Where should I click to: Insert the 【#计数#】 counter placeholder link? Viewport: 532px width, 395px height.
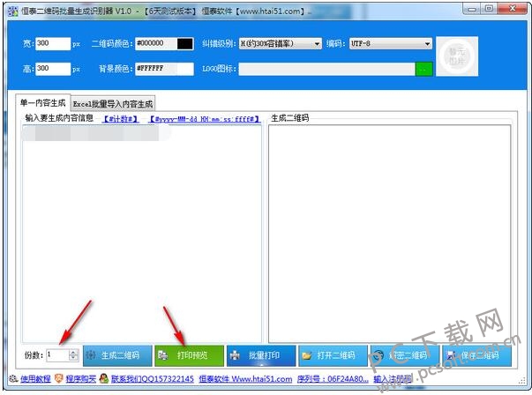coord(121,119)
